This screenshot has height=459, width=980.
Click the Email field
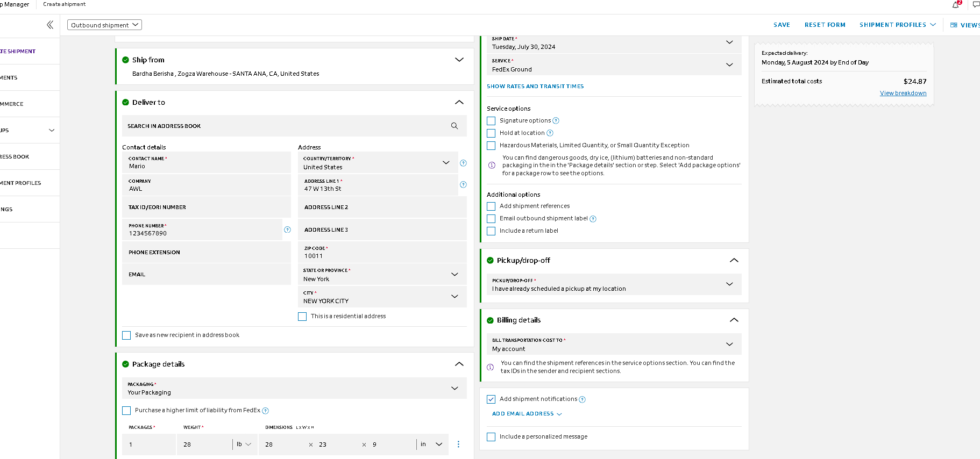(x=207, y=274)
